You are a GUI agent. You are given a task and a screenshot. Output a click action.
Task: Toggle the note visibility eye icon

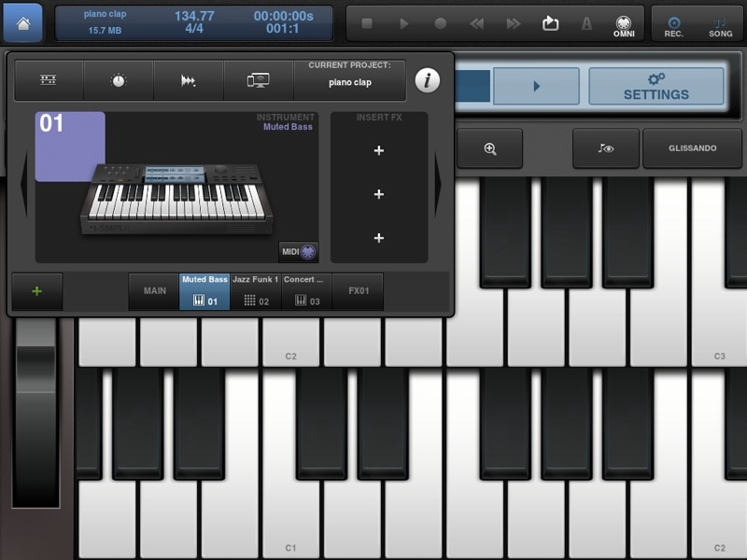tap(605, 148)
